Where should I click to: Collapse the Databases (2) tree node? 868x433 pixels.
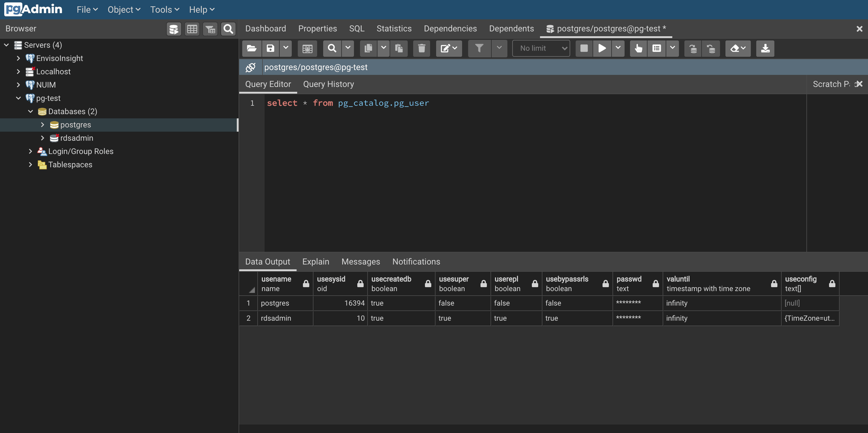[30, 111]
